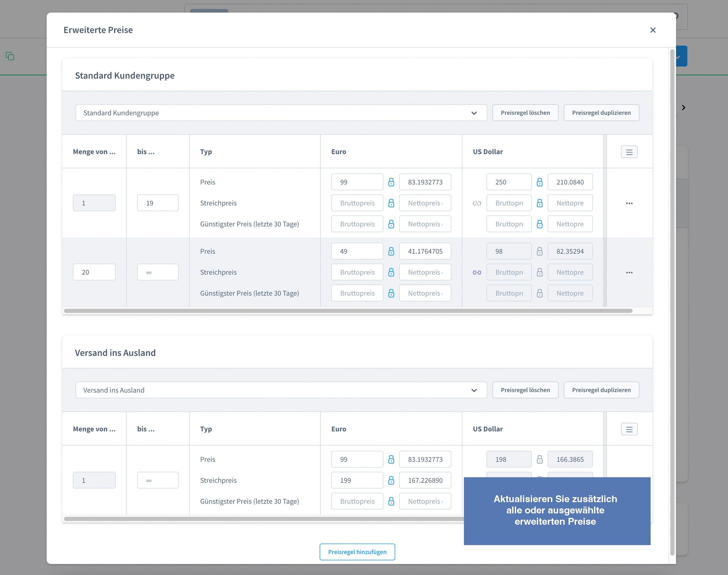Click Euro net price field 83.1932773 in Standard group
The image size is (728, 575).
coord(425,182)
